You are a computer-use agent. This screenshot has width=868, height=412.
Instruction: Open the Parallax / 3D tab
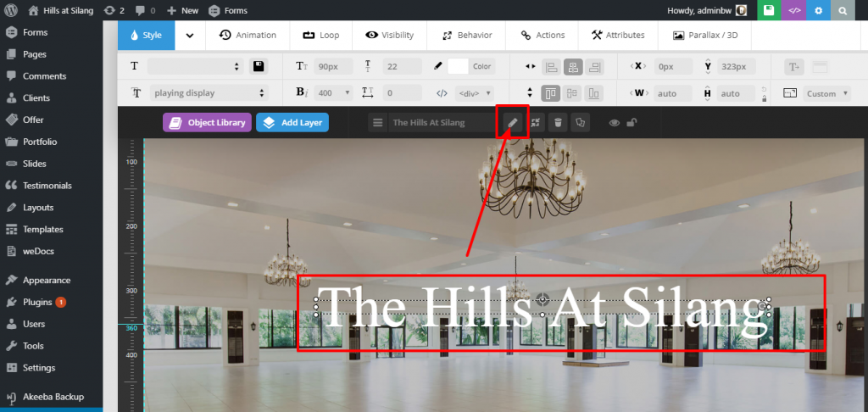click(x=705, y=35)
